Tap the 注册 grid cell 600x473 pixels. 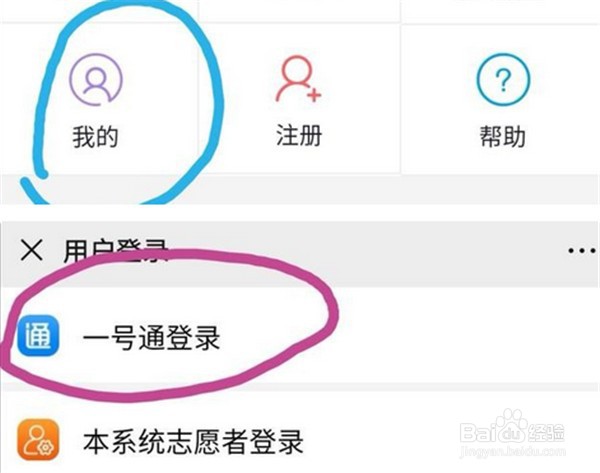coord(300,99)
